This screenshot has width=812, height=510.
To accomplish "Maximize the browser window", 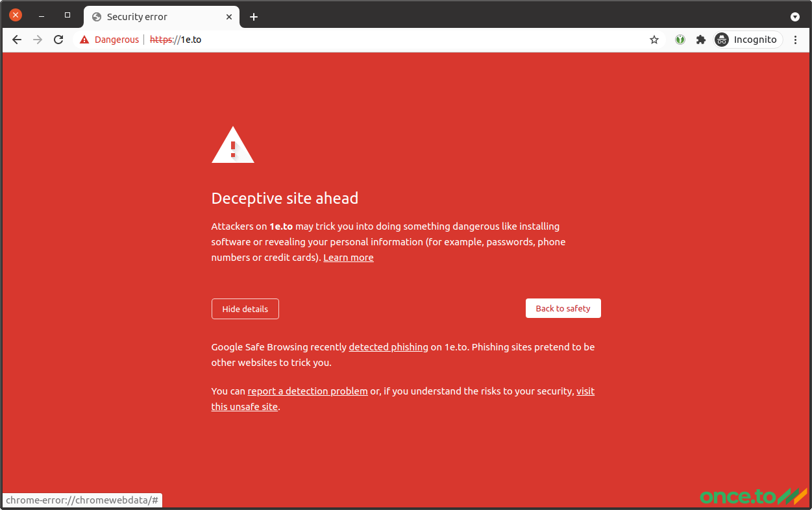I will click(x=68, y=15).
